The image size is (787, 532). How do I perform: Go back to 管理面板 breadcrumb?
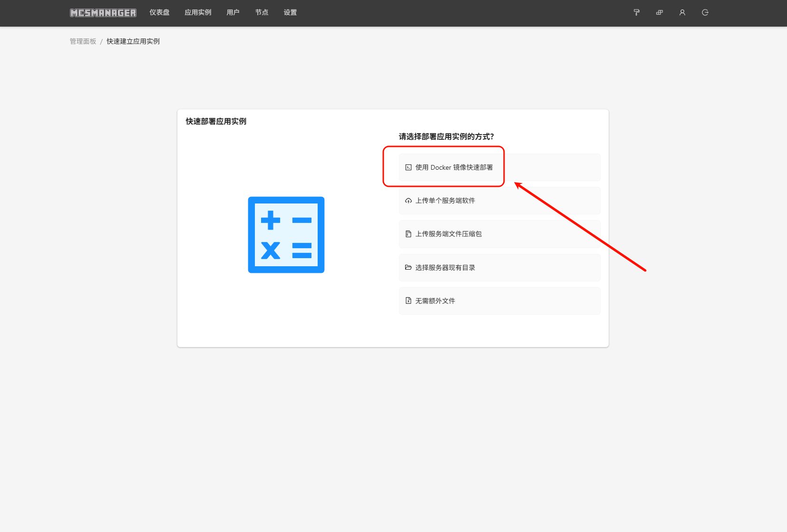(83, 41)
